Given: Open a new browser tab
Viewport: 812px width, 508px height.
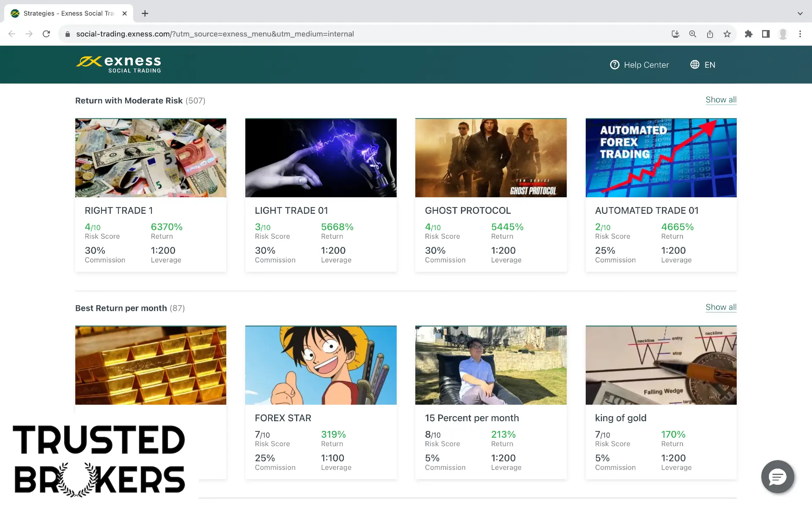Looking at the screenshot, I should pos(145,14).
